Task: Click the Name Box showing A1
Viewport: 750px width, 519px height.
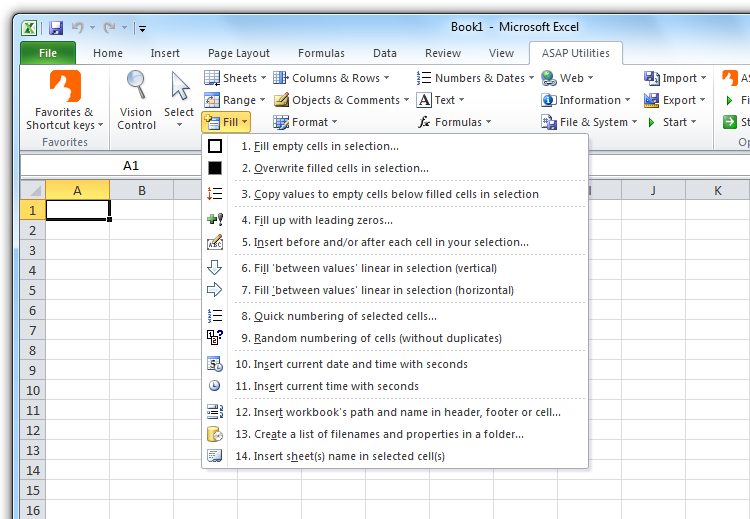Action: pos(111,166)
